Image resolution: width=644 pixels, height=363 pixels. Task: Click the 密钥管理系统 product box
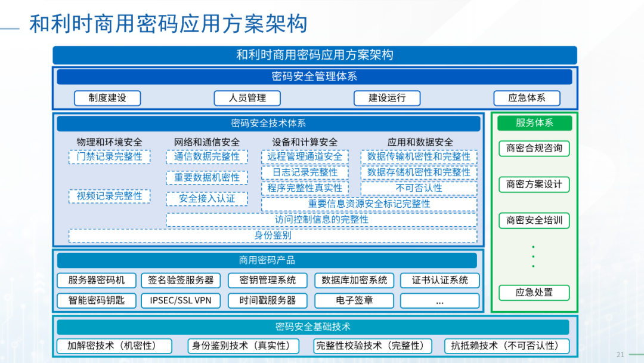click(267, 281)
